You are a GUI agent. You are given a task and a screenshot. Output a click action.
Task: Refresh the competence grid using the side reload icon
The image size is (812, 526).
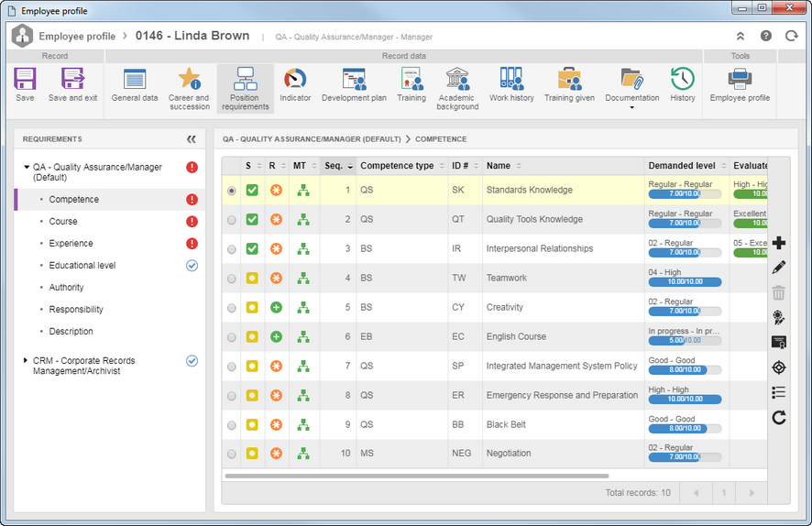coord(779,417)
